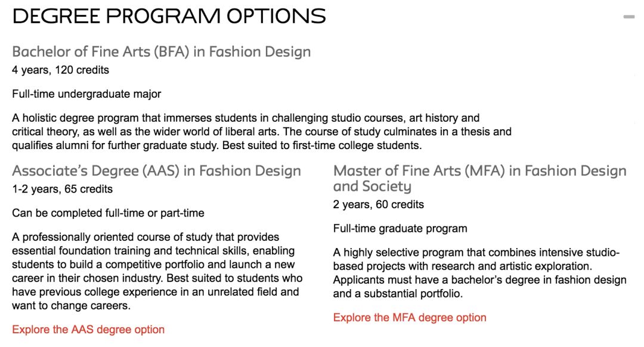The width and height of the screenshot is (644, 347).
Task: Click the 'Full-time undergraduate major' line
Action: (x=86, y=94)
